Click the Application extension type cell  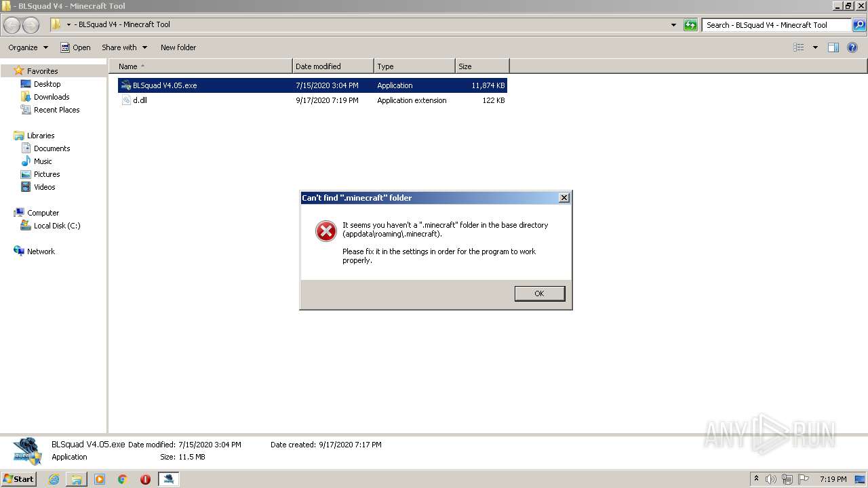(412, 100)
